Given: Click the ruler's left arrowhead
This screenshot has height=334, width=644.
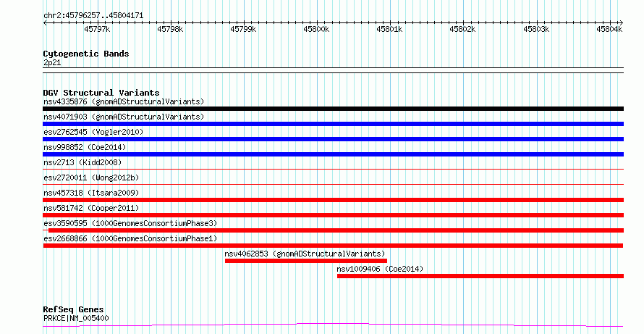Looking at the screenshot, I should click(45, 22).
